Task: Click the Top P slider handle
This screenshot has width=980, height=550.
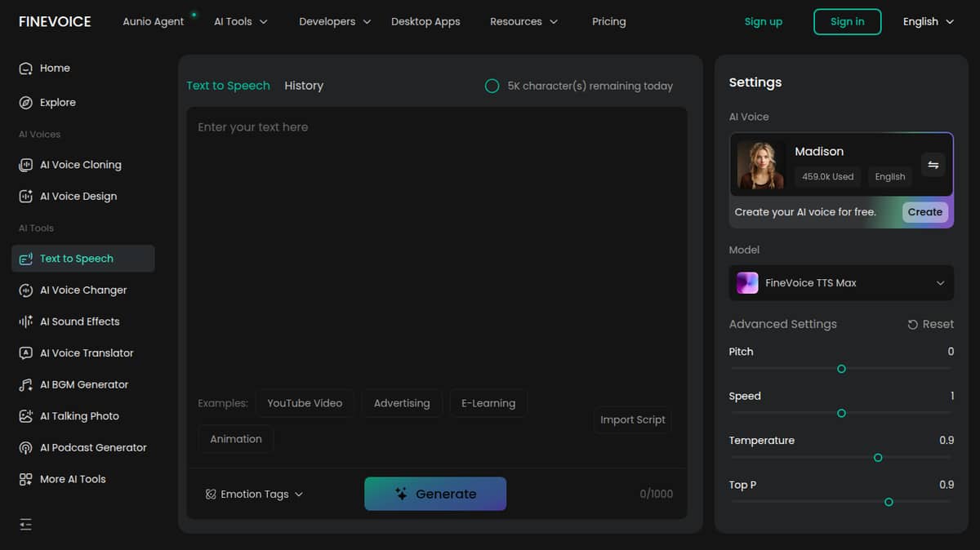Action: pyautogui.click(x=889, y=503)
